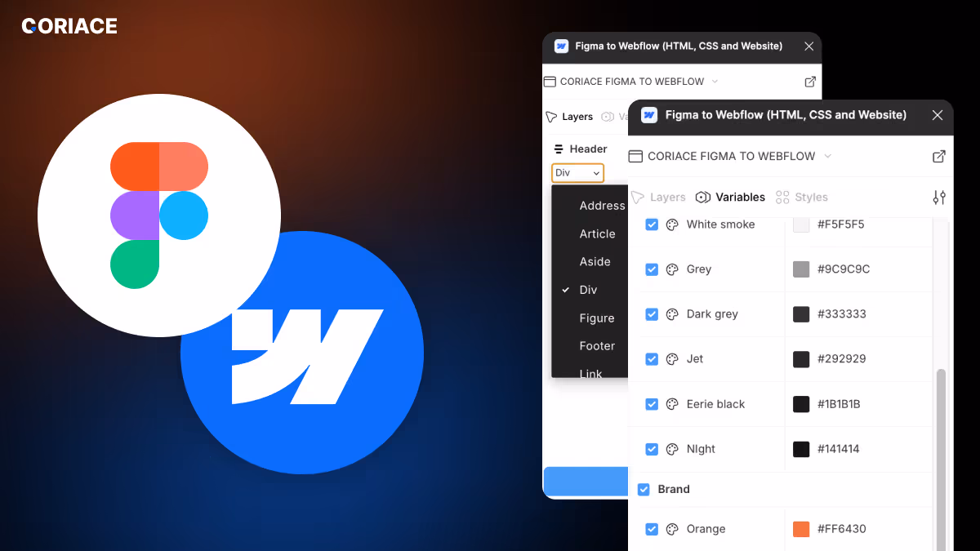Click palette icon next to Dark grey

tap(672, 314)
